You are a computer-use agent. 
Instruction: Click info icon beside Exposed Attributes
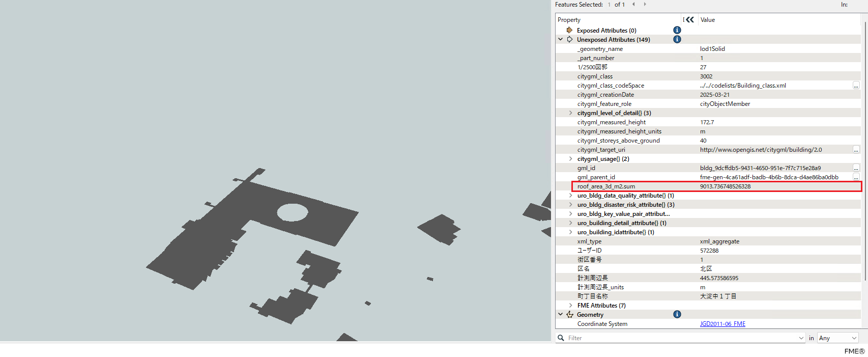pyautogui.click(x=677, y=31)
